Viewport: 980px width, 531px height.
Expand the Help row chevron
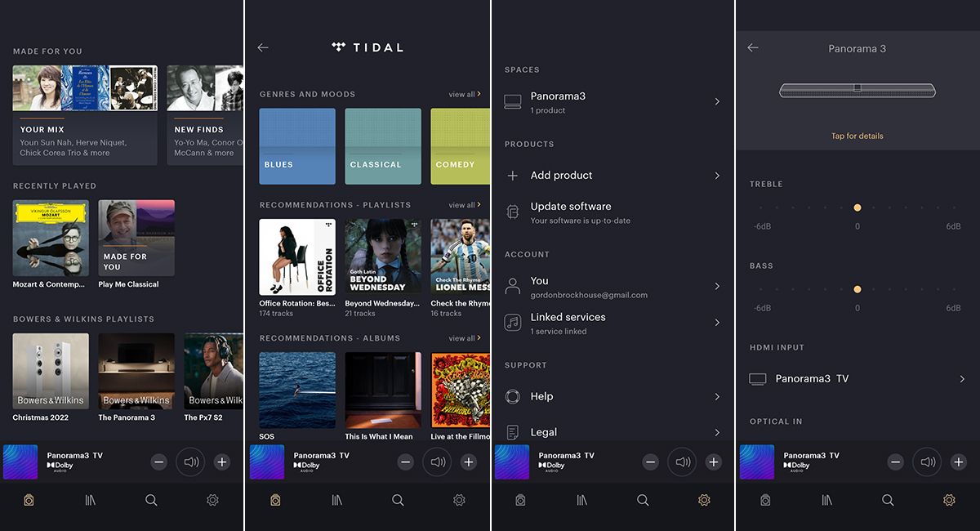[717, 397]
